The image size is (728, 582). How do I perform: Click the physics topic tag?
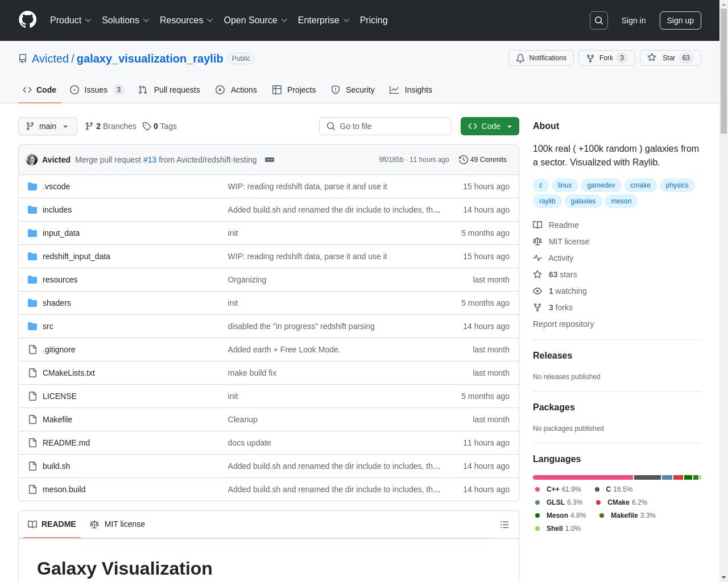coord(677,185)
